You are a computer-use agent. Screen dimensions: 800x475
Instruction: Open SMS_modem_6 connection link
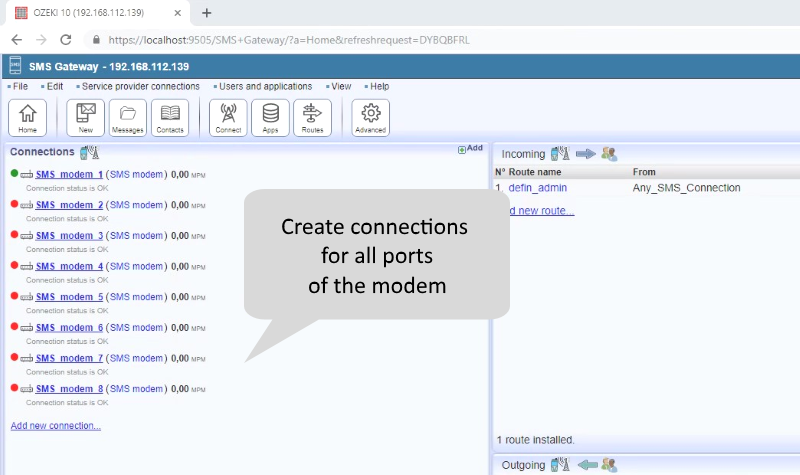(x=69, y=328)
